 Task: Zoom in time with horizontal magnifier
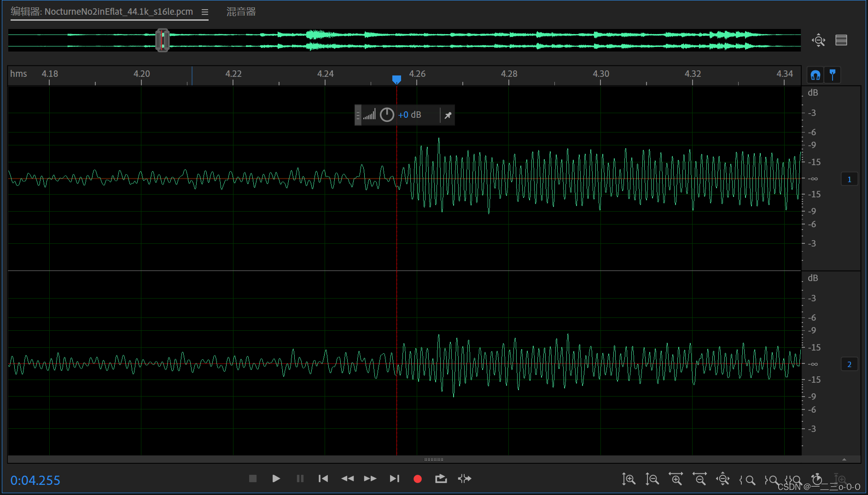pos(676,479)
